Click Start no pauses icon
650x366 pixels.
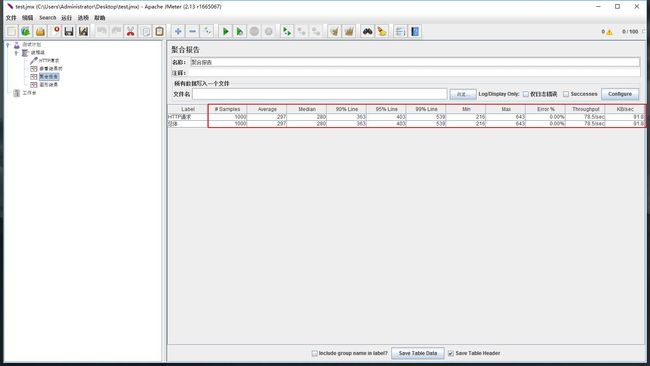240,32
